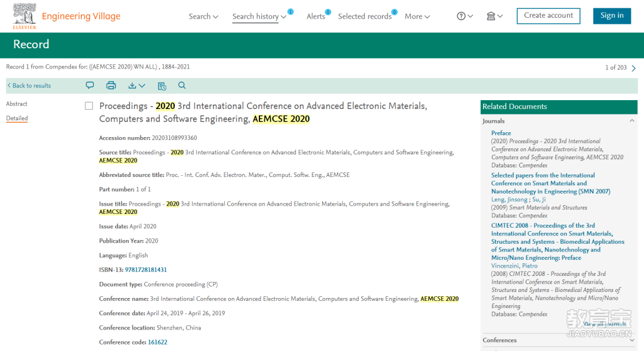
Task: Go Back to results
Action: [29, 85]
